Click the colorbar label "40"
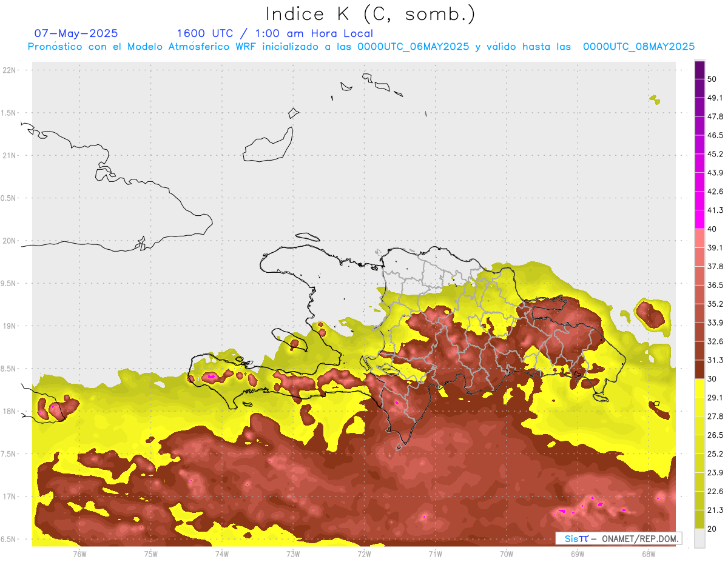Viewport: 728px width, 562px height. [712, 229]
